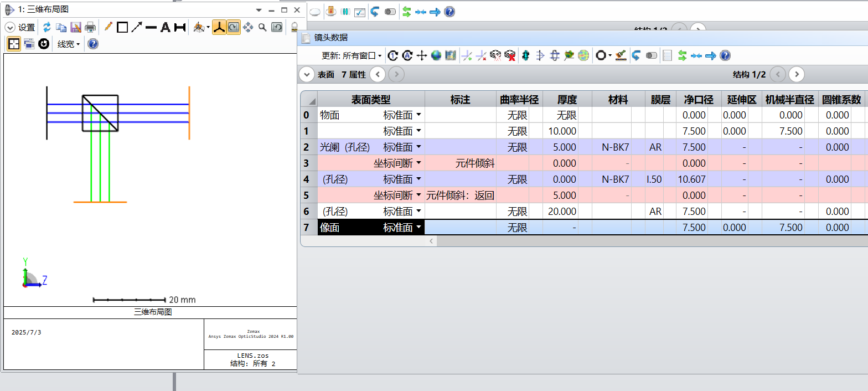Toggle the highlighted fit-frame button
The image size is (868, 391).
coord(14,44)
